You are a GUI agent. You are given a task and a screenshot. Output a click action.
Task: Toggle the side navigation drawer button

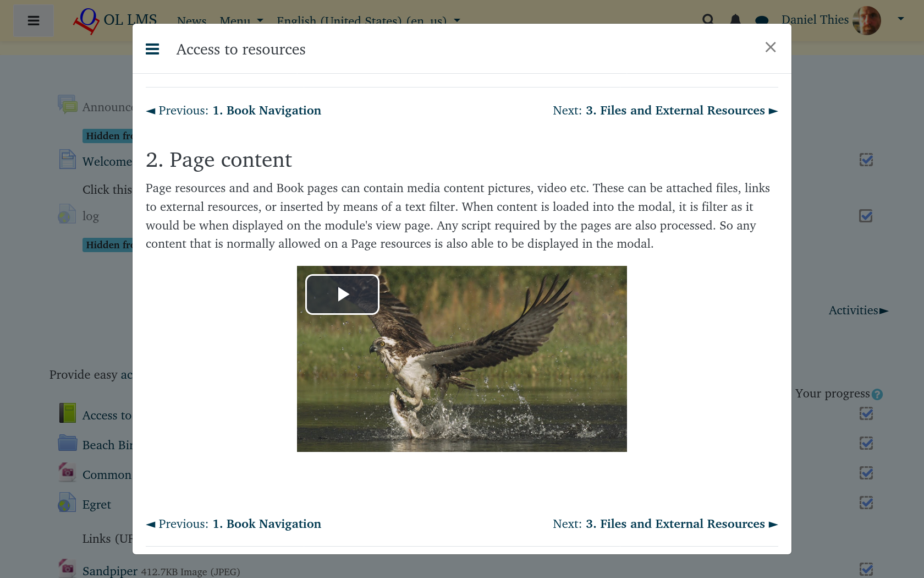point(34,21)
